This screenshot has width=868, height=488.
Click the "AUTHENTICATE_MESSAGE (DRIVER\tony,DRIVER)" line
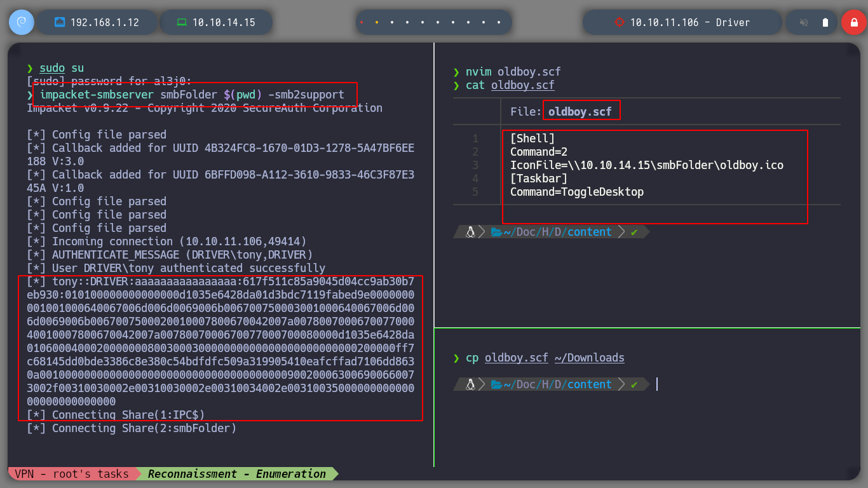pos(170,255)
